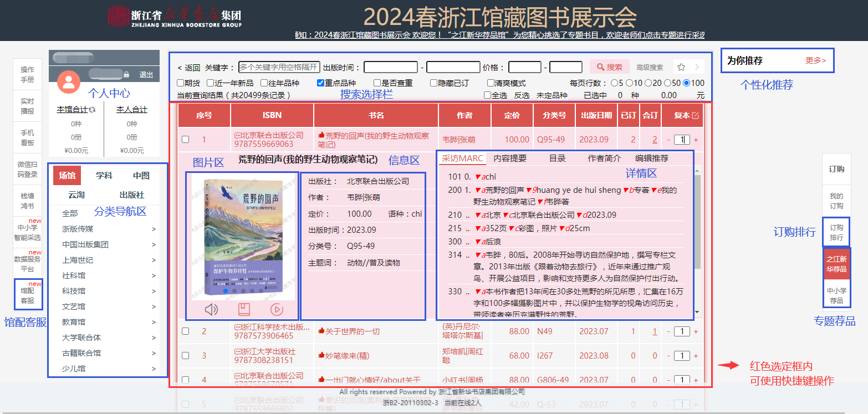
Task: Click the 关键字 keyword input field
Action: 279,67
